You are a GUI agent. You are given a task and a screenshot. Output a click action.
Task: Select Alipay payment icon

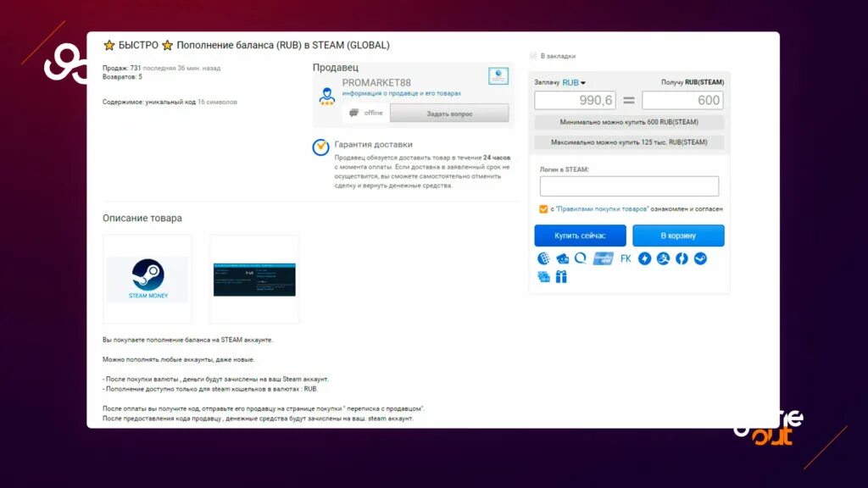pos(663,258)
